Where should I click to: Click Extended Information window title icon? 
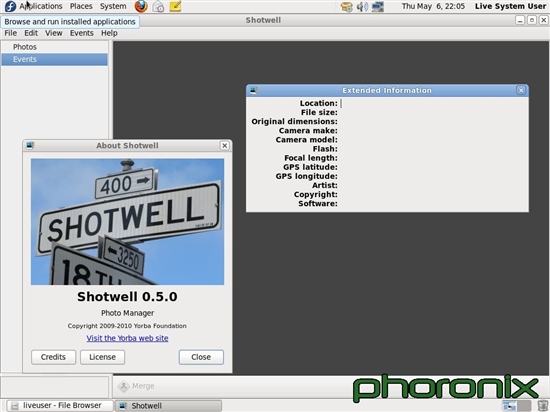pyautogui.click(x=254, y=90)
